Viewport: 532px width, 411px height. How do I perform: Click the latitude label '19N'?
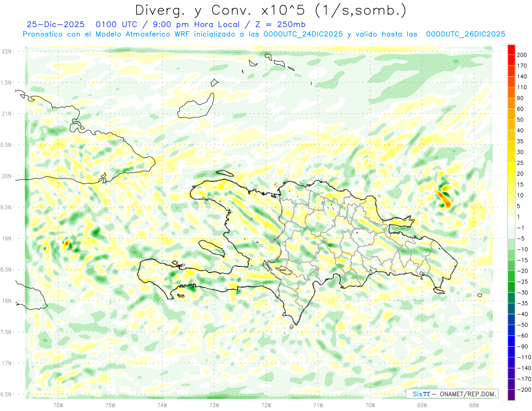[x=7, y=239]
